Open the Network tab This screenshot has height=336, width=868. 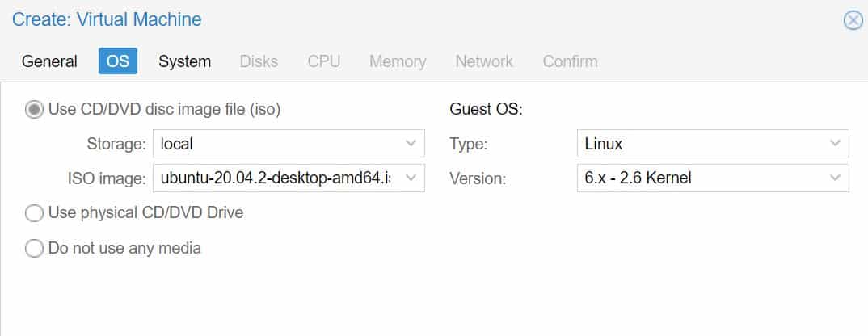tap(484, 61)
